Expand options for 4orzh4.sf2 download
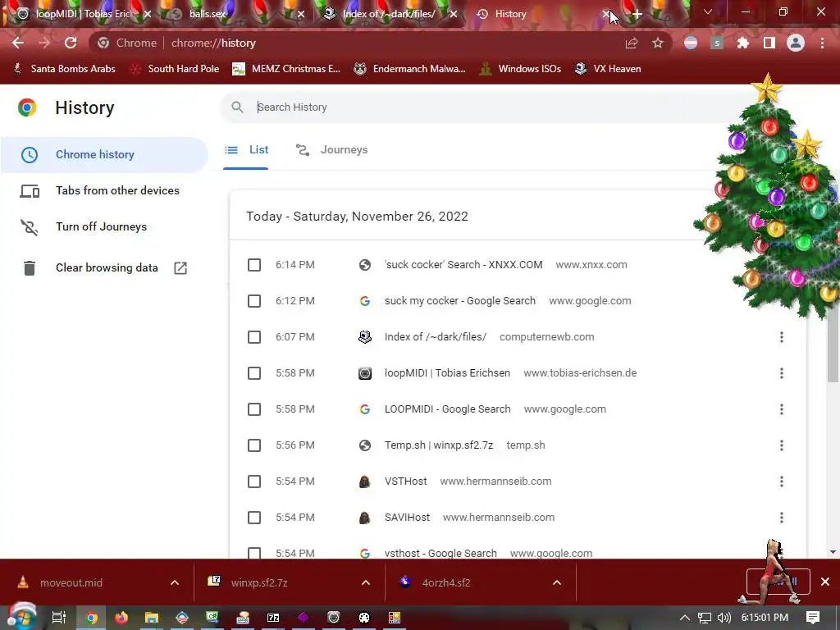 pos(557,582)
